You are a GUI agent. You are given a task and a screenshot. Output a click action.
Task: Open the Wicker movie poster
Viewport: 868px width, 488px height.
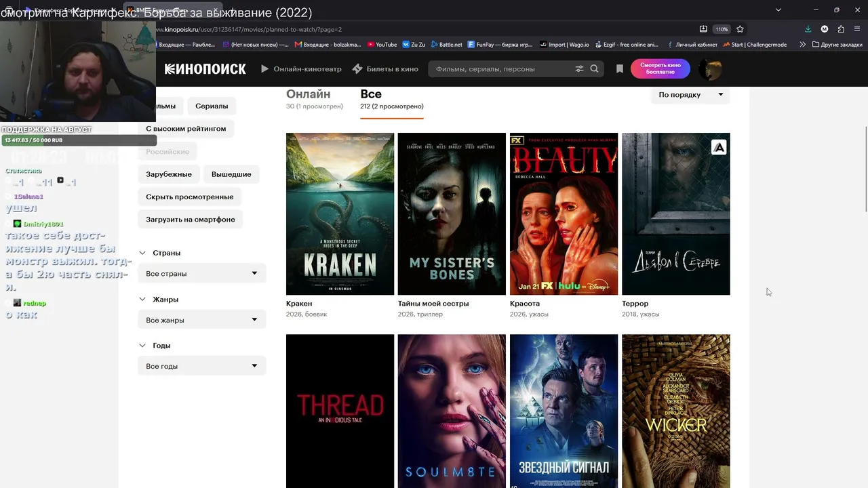coord(675,411)
